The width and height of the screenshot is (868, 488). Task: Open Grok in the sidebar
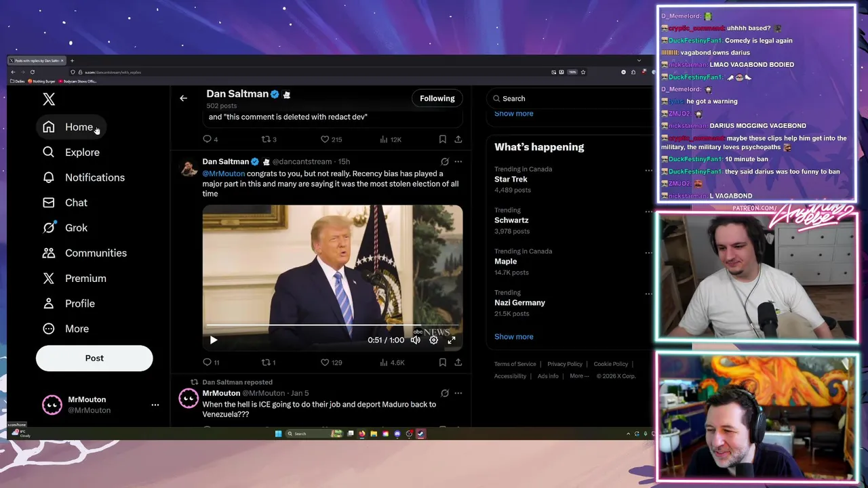[x=65, y=228]
